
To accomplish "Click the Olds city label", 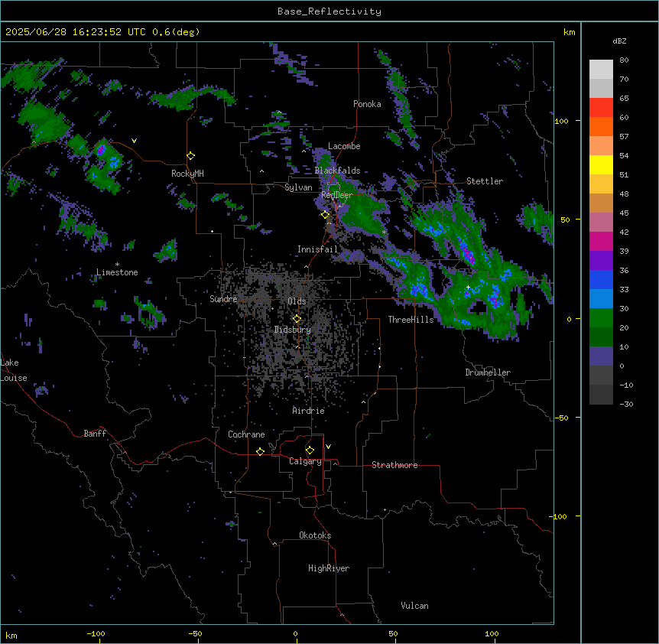I will point(297,301).
